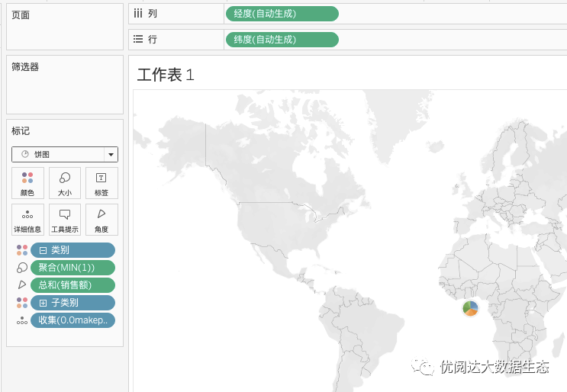The image size is (567, 392).
Task: Select the 总和(销售额) pill
Action: tap(72, 285)
